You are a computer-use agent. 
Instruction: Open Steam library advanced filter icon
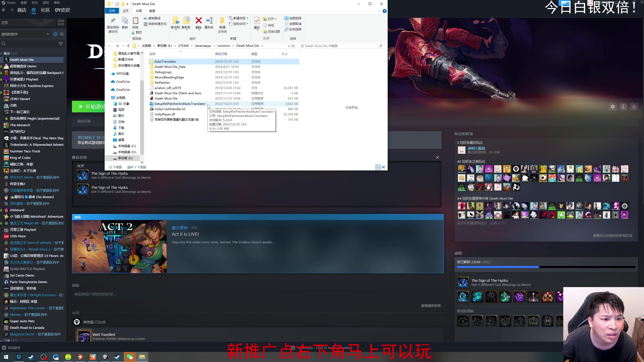61,44
